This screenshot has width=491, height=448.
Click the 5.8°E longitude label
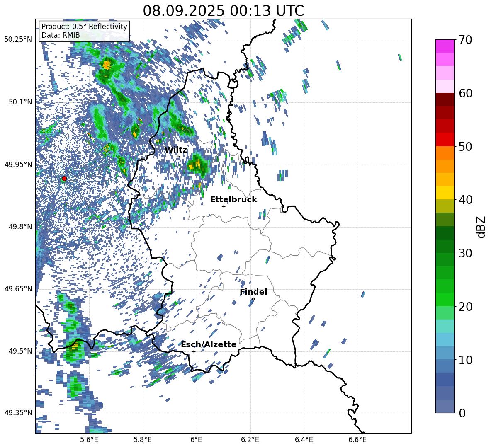143,440
